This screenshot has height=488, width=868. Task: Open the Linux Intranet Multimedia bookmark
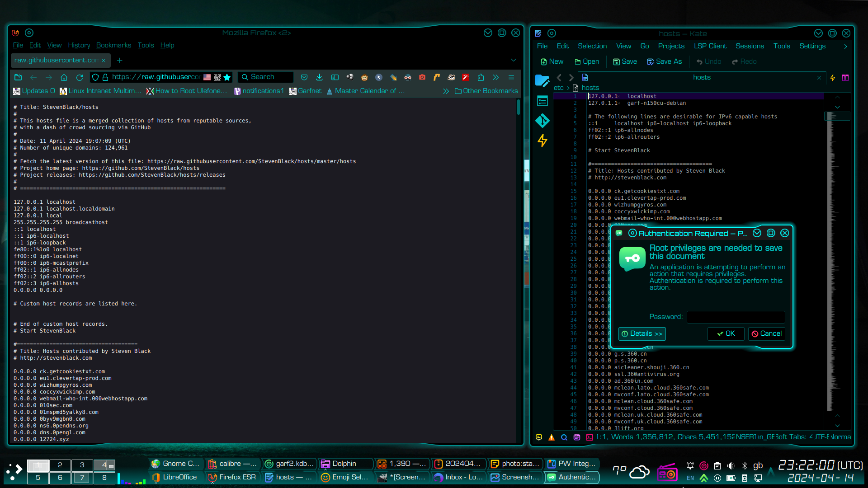[100, 91]
